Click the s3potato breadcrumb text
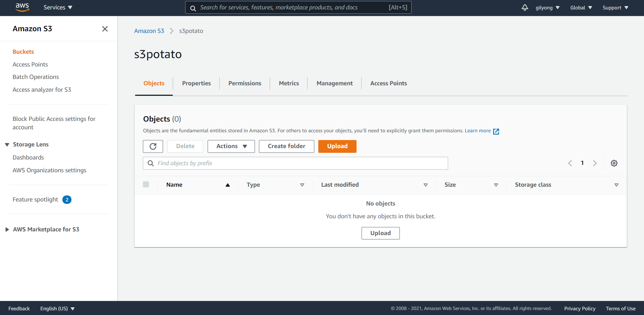This screenshot has height=315, width=644. click(x=191, y=31)
